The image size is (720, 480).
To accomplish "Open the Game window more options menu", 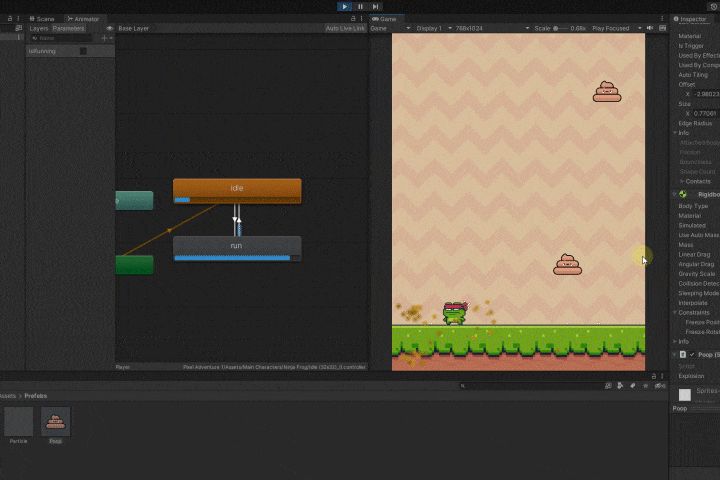I will click(662, 18).
